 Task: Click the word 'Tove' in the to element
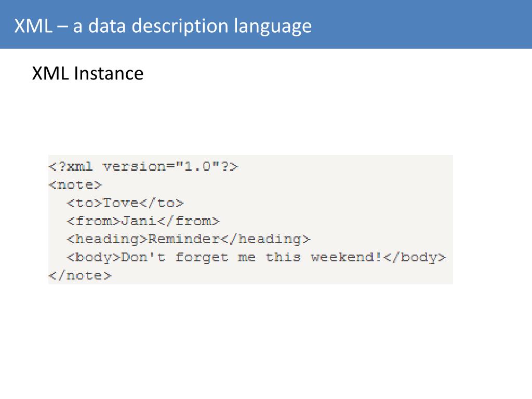click(121, 203)
